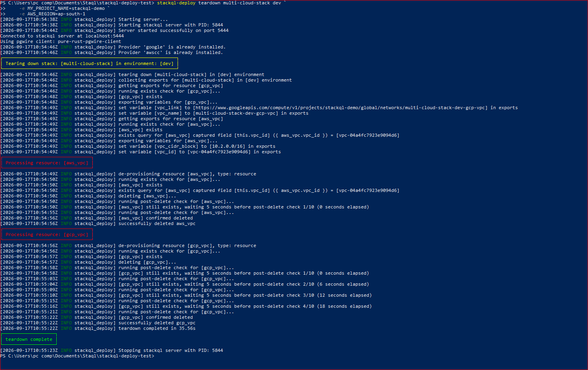Click the yellow 'Tearing down stack: [multi-cloud-stack]' banner
The image size is (588, 370).
click(x=89, y=63)
